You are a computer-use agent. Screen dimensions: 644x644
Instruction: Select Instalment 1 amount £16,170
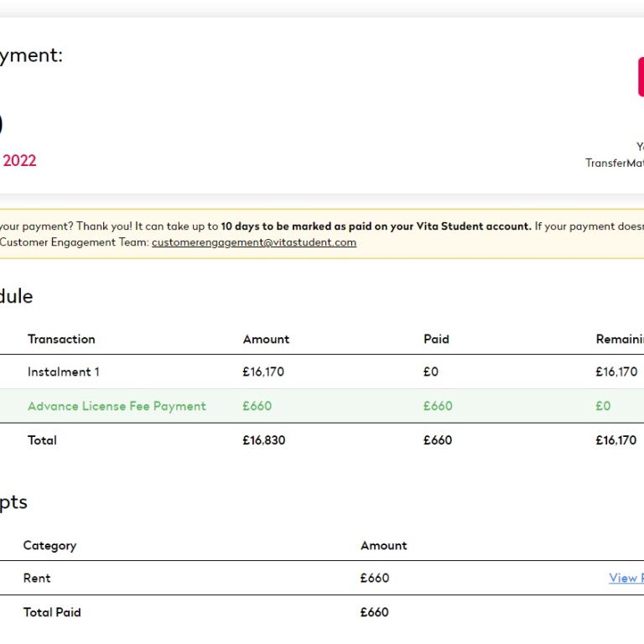pyautogui.click(x=263, y=371)
